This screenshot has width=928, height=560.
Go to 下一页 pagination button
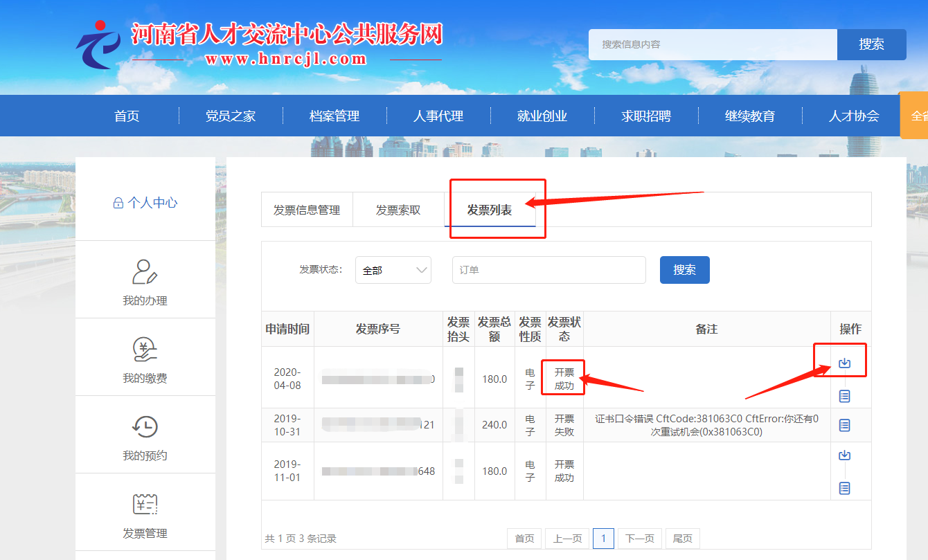pos(640,539)
